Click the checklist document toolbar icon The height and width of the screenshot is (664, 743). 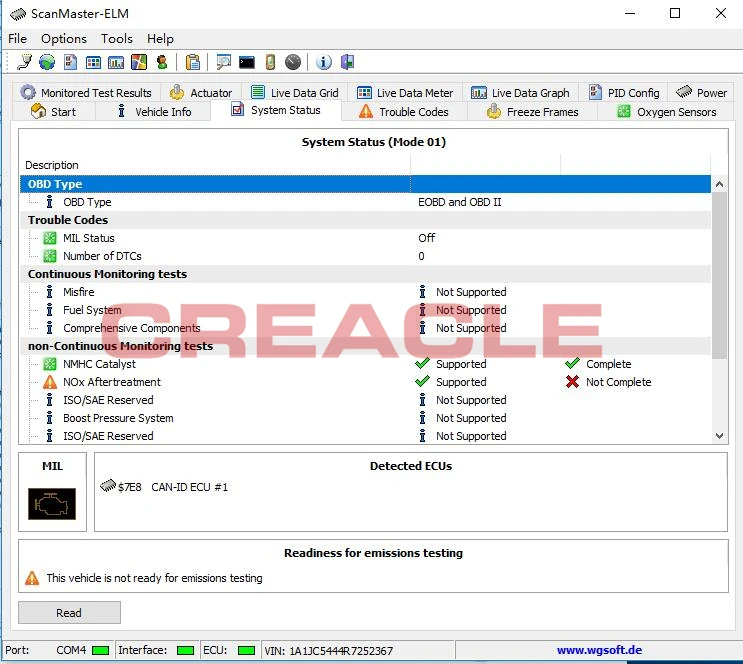tap(70, 62)
